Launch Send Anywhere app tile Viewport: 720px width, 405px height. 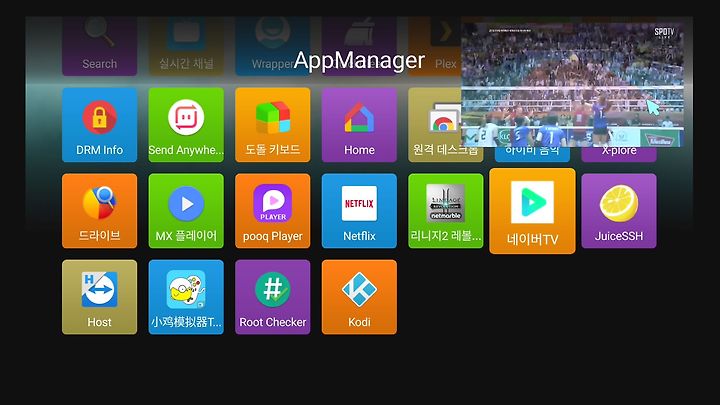point(186,125)
